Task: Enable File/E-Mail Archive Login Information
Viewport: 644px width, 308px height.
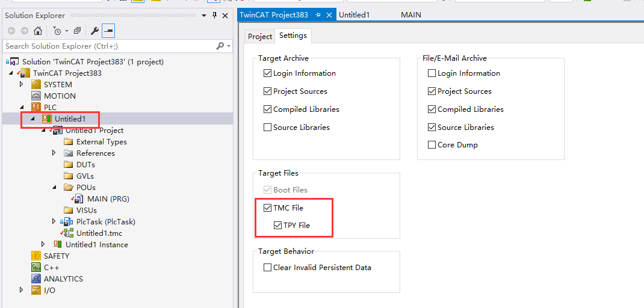Action: [x=432, y=73]
